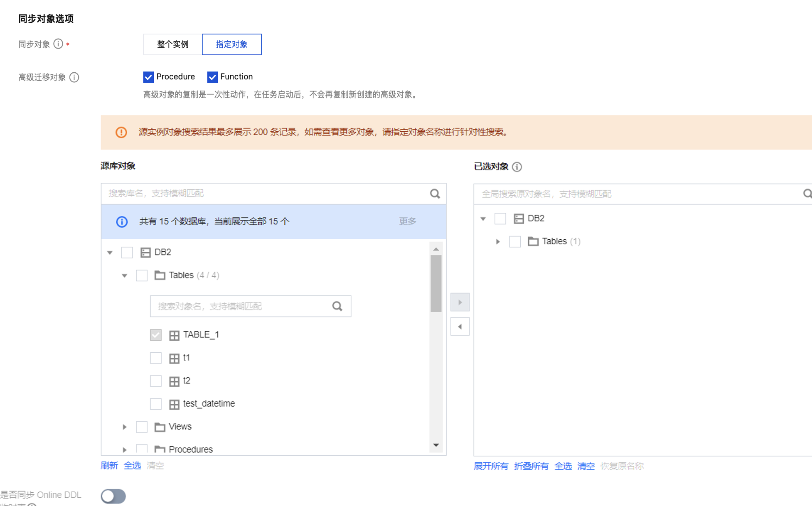This screenshot has width=812, height=506.
Task: Click the move-left arrow transfer button
Action: pyautogui.click(x=460, y=327)
